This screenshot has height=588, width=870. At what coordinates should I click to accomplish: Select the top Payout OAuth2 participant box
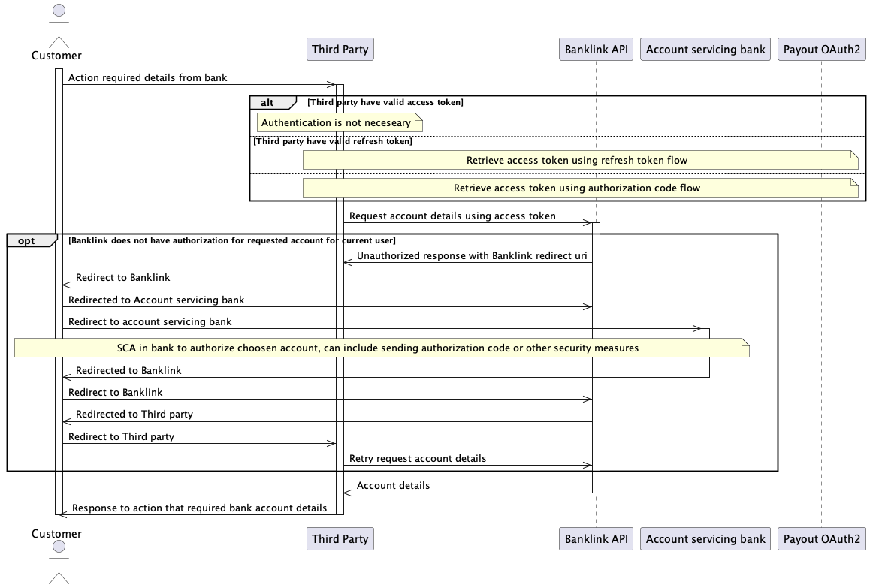822,50
